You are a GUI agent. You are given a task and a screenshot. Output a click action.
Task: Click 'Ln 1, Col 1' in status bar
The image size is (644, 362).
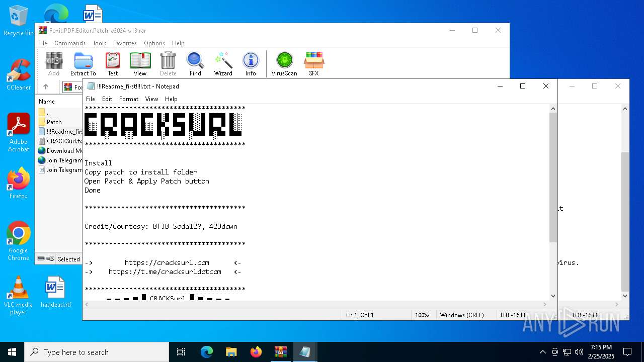click(x=360, y=315)
